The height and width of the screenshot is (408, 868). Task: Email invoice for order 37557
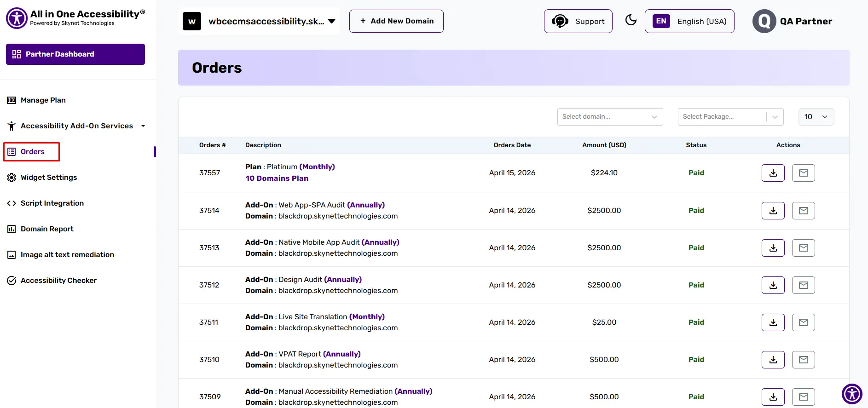pyautogui.click(x=804, y=173)
